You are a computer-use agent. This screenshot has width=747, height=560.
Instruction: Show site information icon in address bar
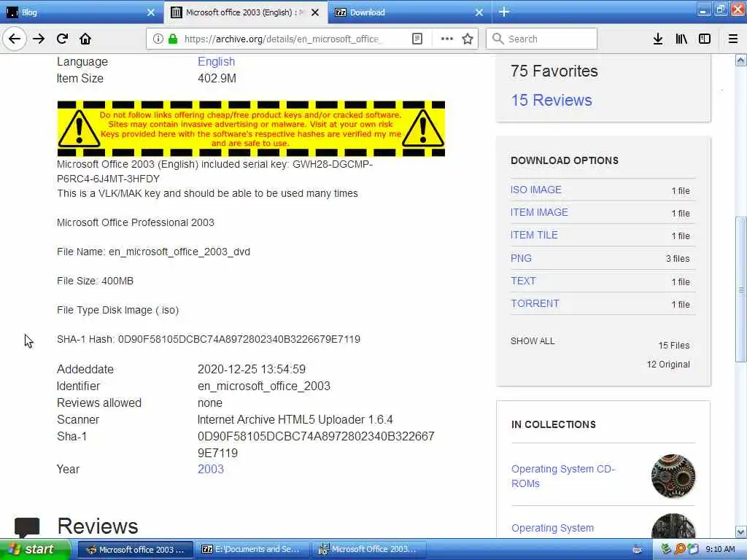point(158,39)
